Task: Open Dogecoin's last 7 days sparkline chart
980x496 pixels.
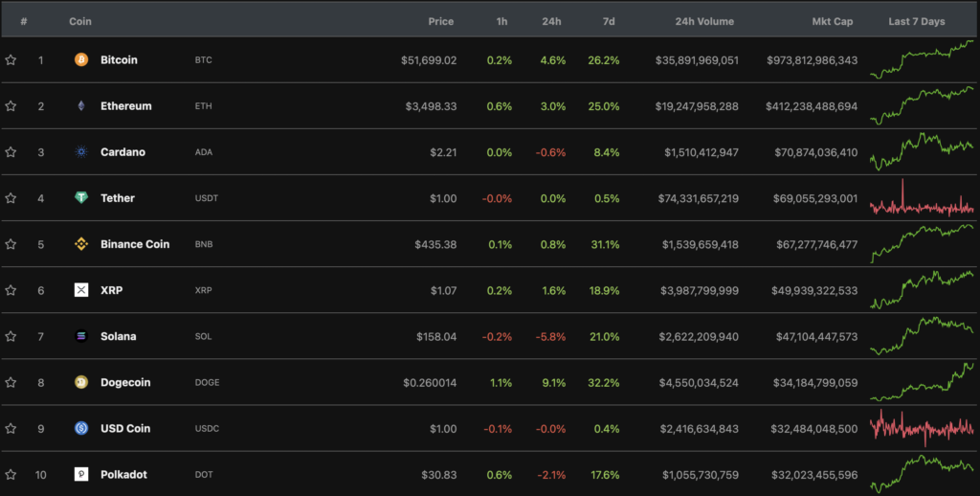Action: [x=922, y=382]
